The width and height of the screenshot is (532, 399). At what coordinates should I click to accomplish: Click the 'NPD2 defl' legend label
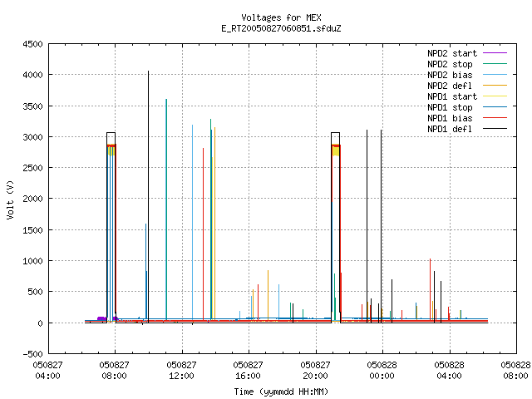coord(450,86)
